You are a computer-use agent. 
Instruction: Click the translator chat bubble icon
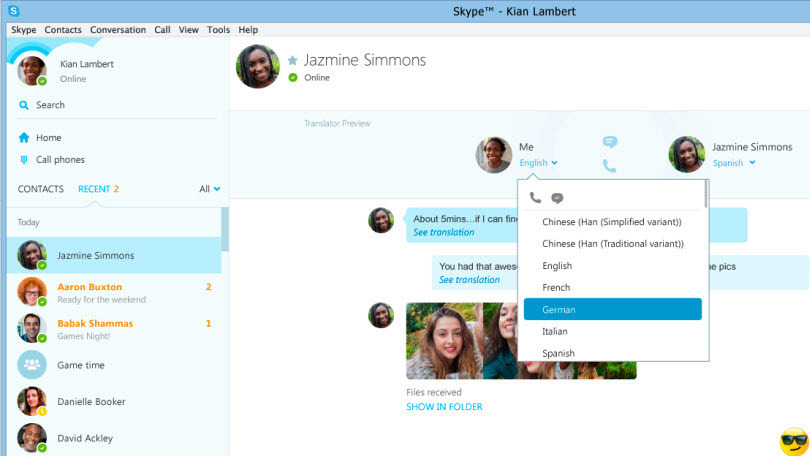pos(610,141)
